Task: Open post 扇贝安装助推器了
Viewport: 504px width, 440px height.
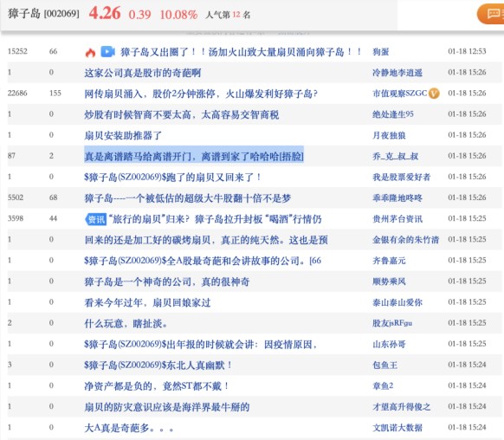Action: pyautogui.click(x=123, y=135)
